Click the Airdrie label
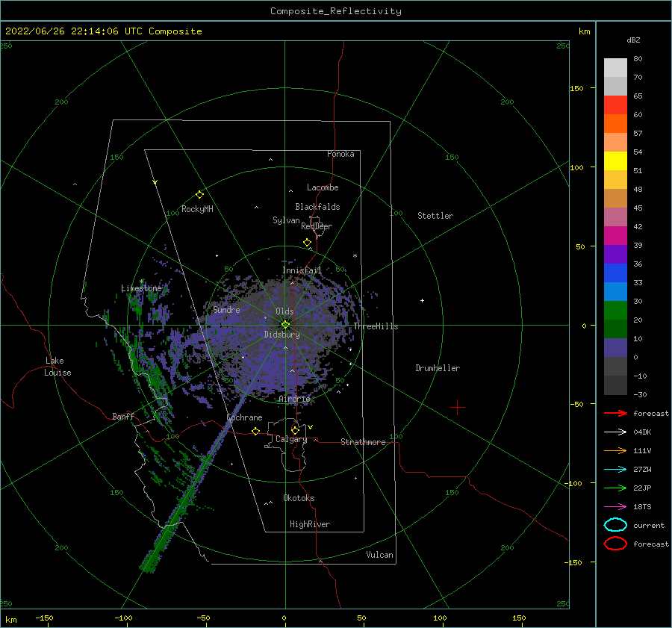This screenshot has width=672, height=628. [x=294, y=399]
